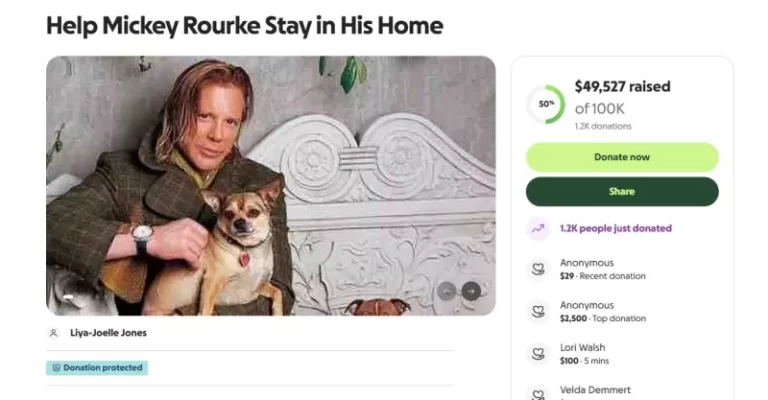Click the 1.2K donations count

(602, 126)
